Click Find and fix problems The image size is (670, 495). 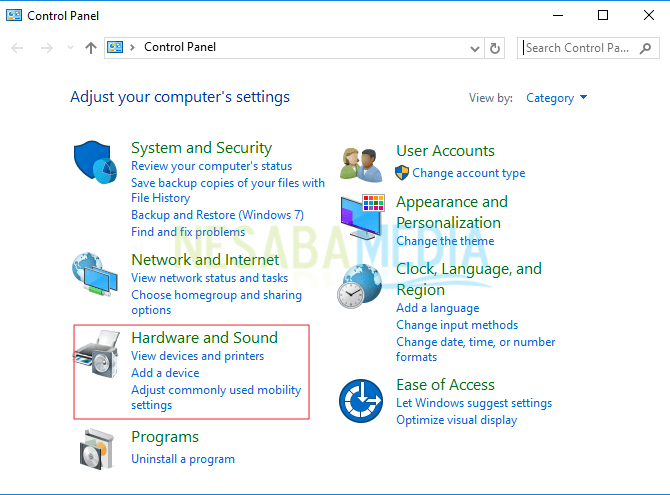[x=188, y=232]
